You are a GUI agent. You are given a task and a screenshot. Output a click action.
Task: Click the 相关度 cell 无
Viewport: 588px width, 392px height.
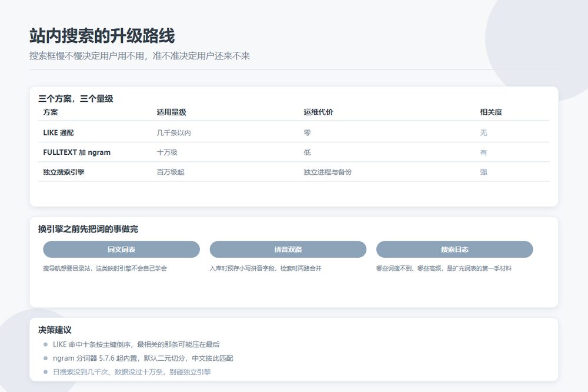click(x=483, y=132)
